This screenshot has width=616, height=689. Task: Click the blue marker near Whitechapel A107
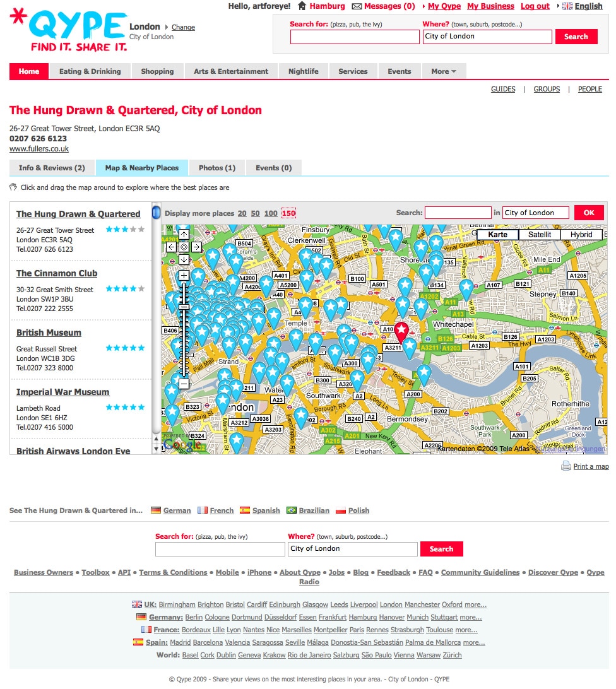(466, 290)
